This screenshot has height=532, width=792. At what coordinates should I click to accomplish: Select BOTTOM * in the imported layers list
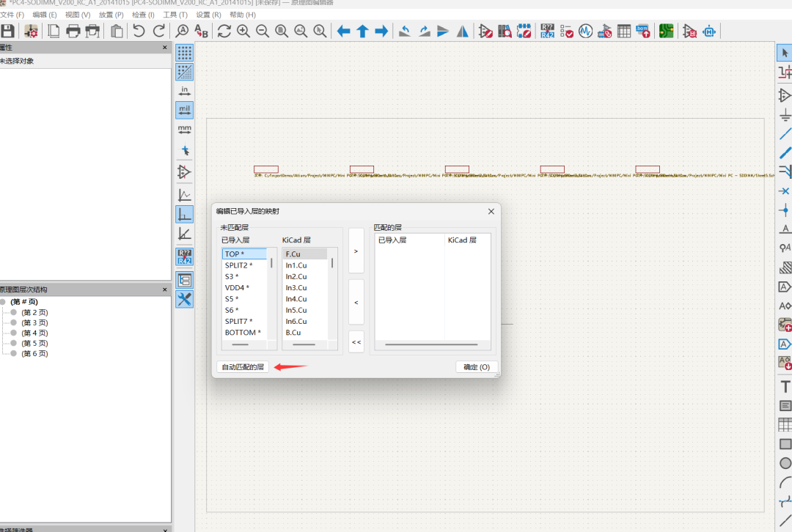click(x=244, y=333)
